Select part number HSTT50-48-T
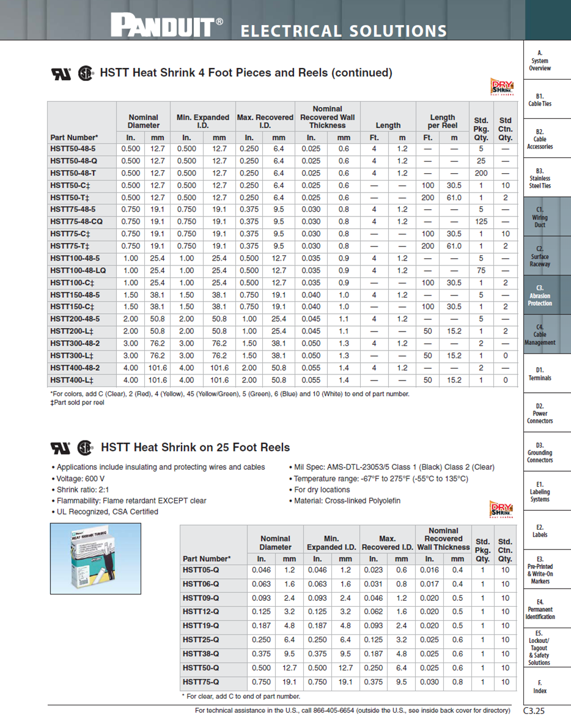Image resolution: width=571 pixels, height=728 pixels. 73,173
